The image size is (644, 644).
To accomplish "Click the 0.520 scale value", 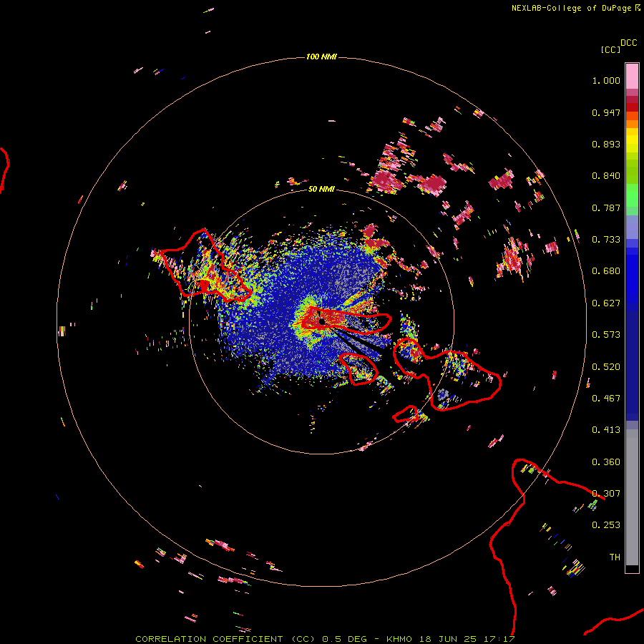I will coord(606,367).
